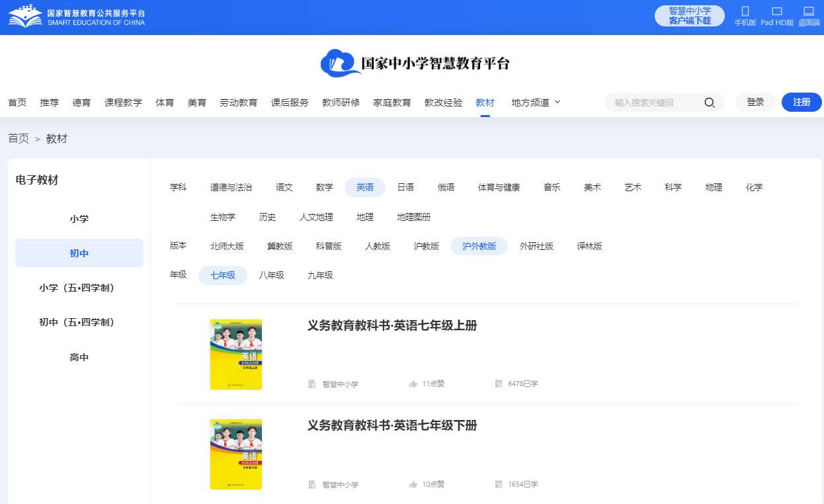Viewport: 824px width, 504px height.
Task: Choose the 英语 subject filter
Action: tap(365, 187)
